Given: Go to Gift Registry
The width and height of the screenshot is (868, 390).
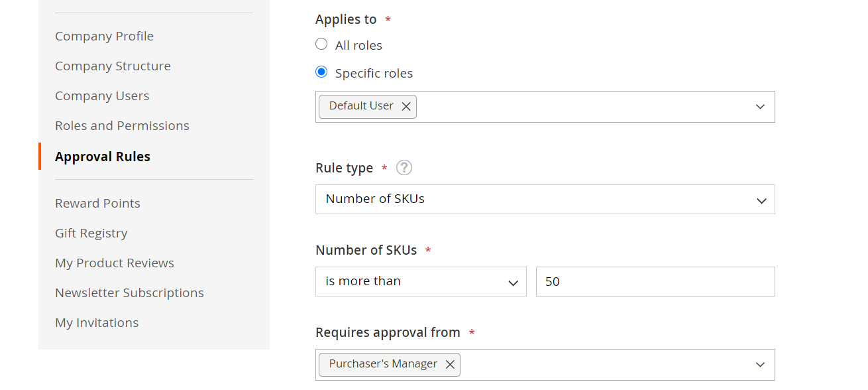Looking at the screenshot, I should tap(91, 233).
